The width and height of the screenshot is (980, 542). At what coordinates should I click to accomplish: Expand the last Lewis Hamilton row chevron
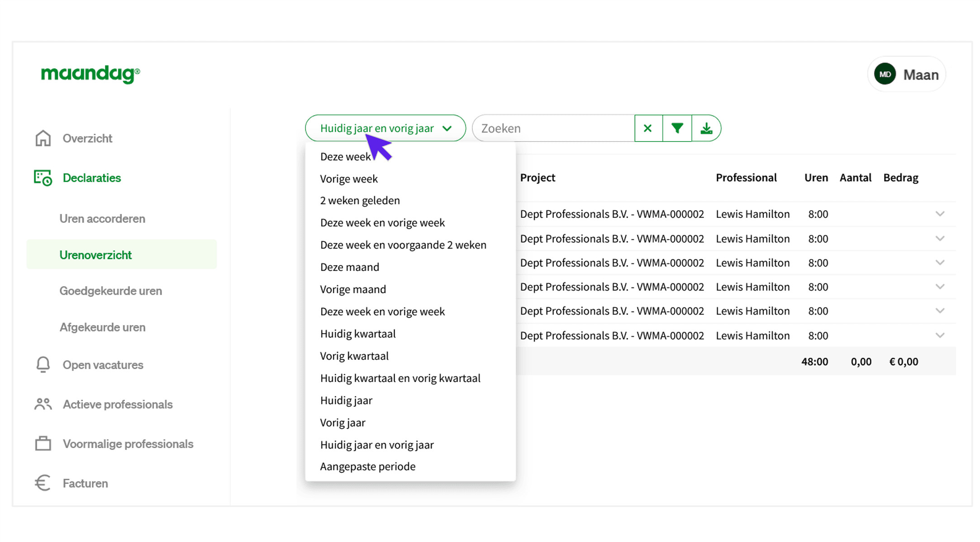940,335
